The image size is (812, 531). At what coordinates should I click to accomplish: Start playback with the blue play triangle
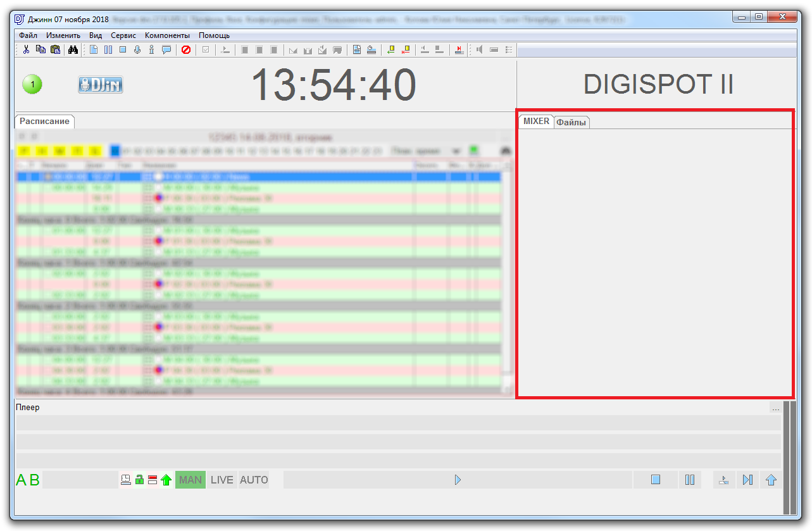point(458,480)
